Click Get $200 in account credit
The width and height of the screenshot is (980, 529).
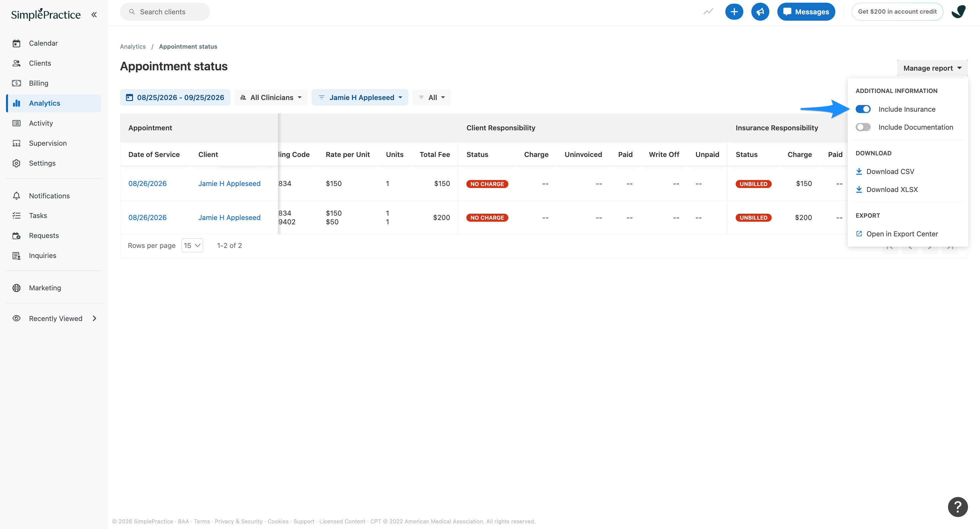click(897, 12)
